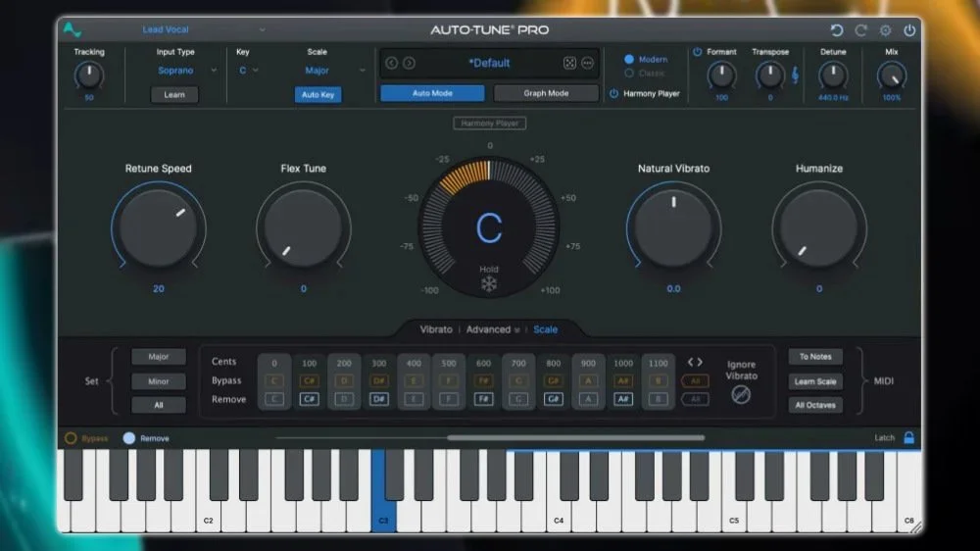Switch to Graph Mode
Viewport: 980px width, 551px height.
(546, 93)
